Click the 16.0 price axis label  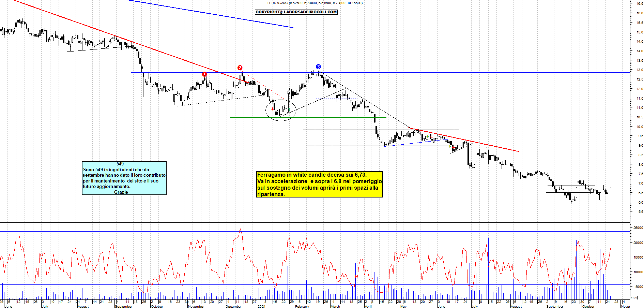(640, 13)
